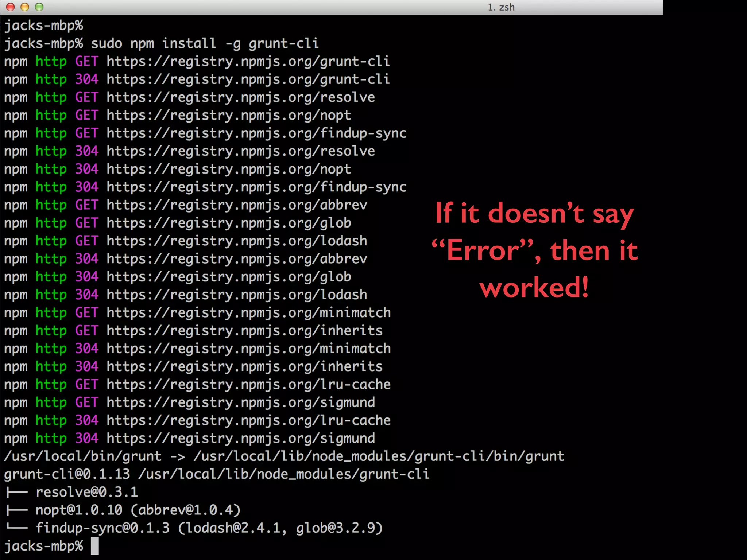747x560 pixels.
Task: Select the 304 registry.npmjs.org/resolve line
Action: pyautogui.click(x=190, y=151)
